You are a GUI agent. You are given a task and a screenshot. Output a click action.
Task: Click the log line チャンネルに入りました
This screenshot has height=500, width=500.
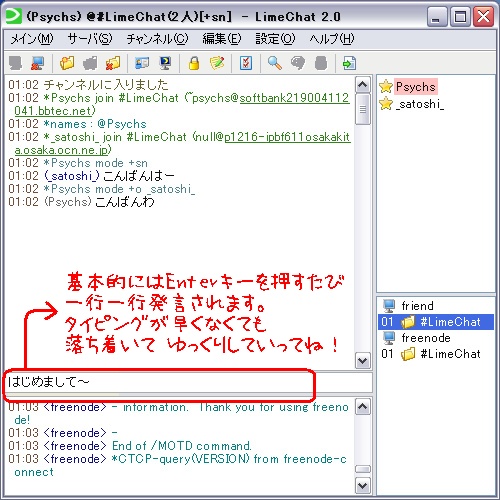(x=106, y=85)
